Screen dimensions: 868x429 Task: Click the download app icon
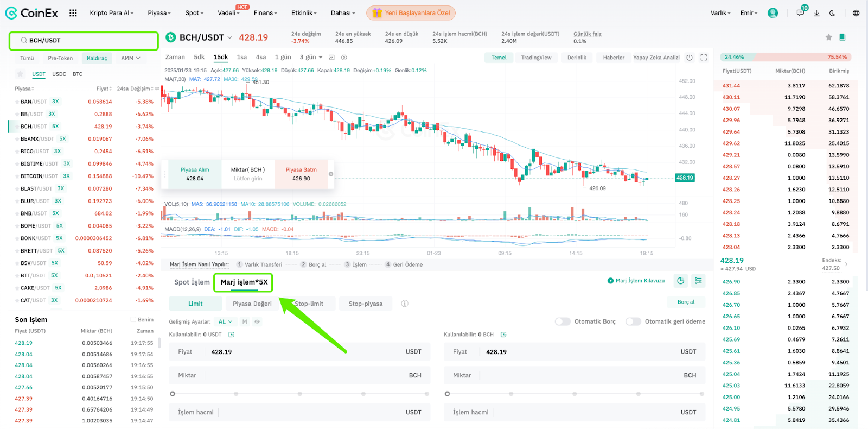pos(816,12)
